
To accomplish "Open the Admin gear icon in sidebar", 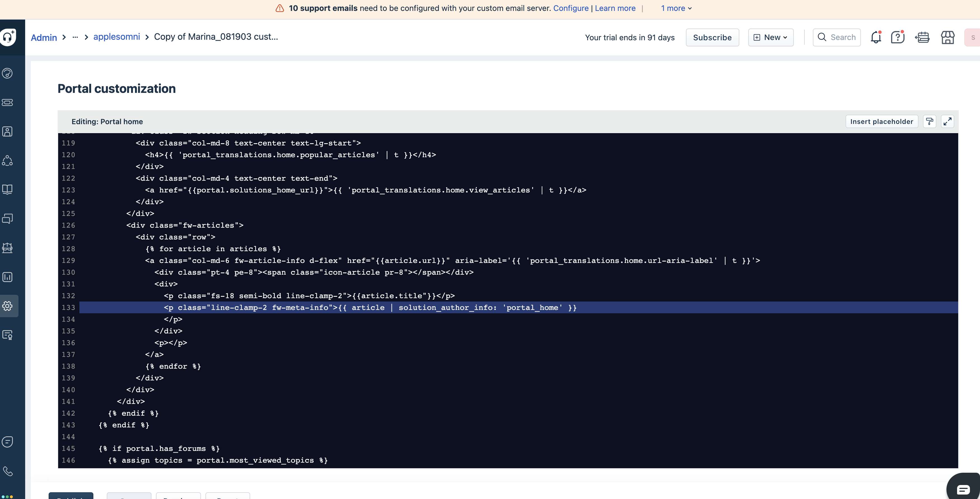I will tap(8, 306).
